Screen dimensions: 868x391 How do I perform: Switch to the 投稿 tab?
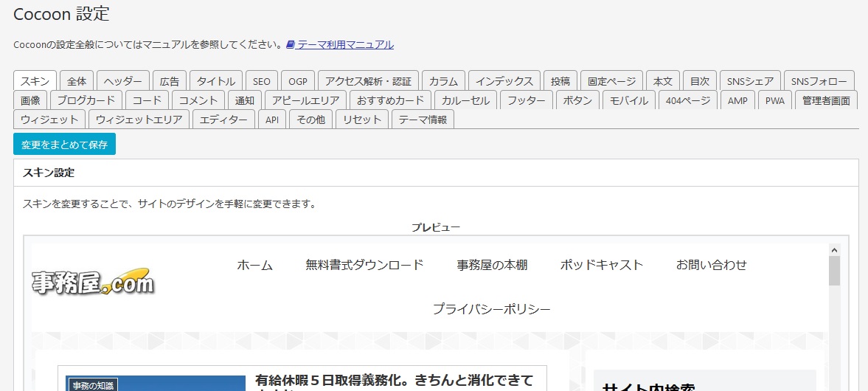[560, 81]
